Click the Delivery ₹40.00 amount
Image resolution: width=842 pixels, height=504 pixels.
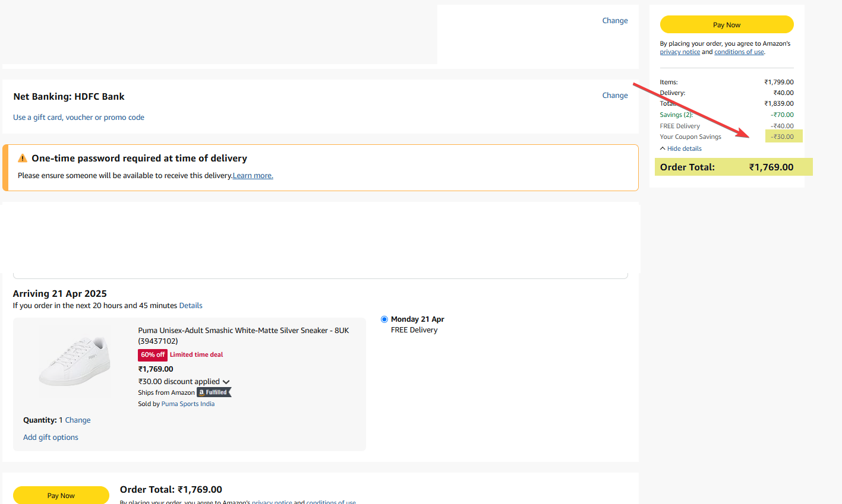pos(784,93)
